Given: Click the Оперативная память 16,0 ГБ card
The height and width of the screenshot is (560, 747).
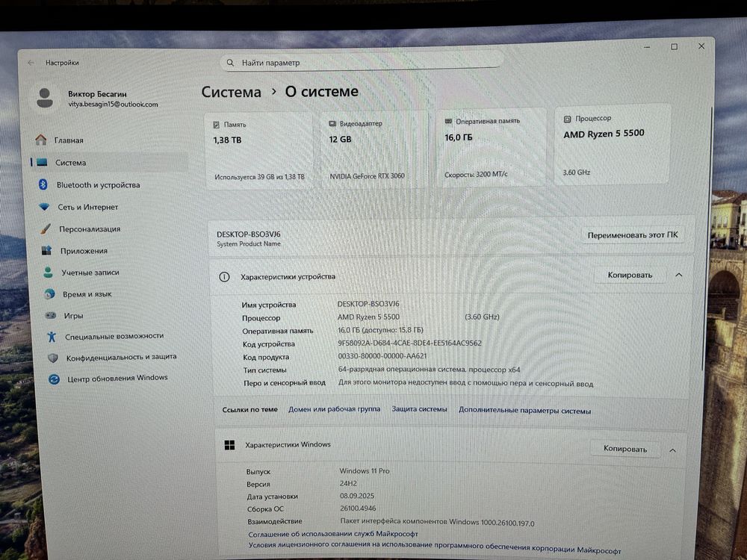Looking at the screenshot, I should [x=491, y=147].
